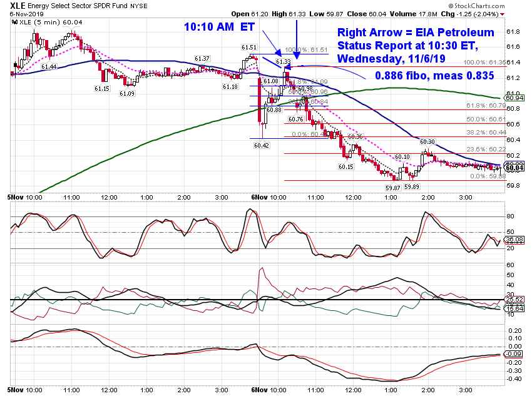Click the fund name 'Energy Select Sector SPDR Fund'
Viewport: 532px width, 396px height.
(78, 6)
